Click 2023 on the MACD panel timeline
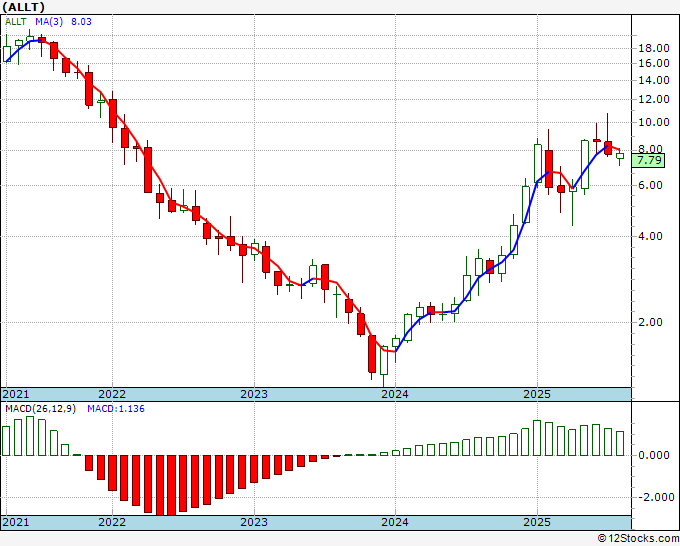The width and height of the screenshot is (680, 546). [254, 522]
